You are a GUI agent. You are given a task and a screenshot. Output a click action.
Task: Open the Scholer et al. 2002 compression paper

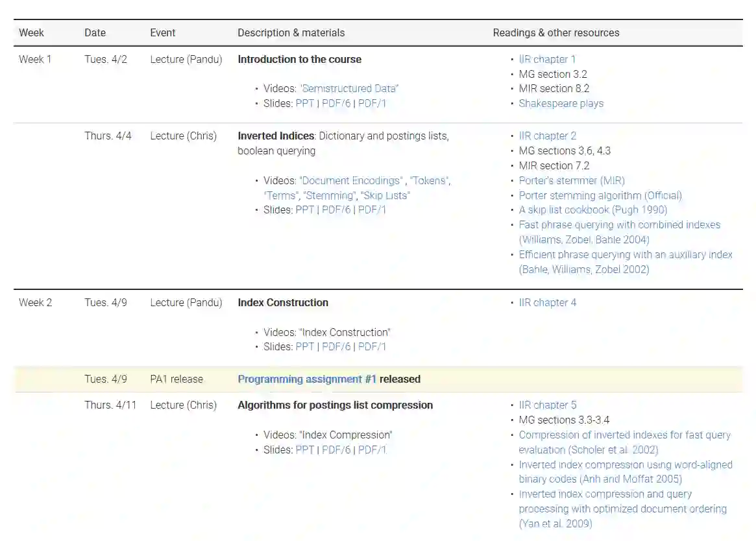click(624, 435)
